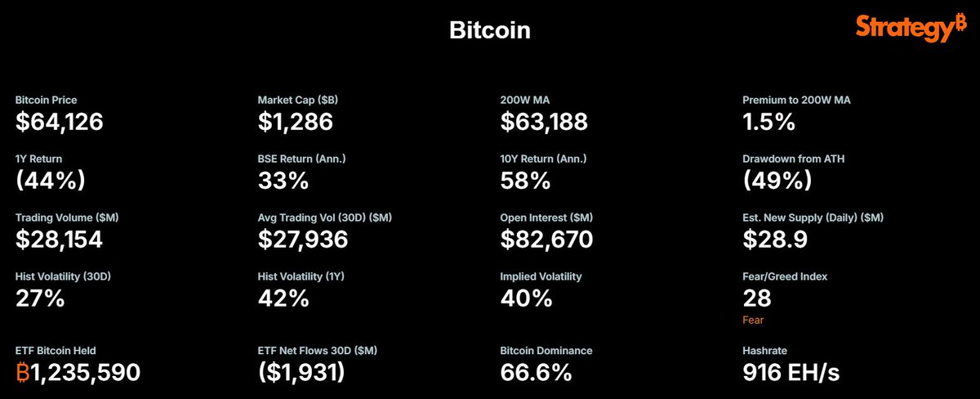This screenshot has width=980, height=399.
Task: Click the orange Fear label
Action: point(753,320)
